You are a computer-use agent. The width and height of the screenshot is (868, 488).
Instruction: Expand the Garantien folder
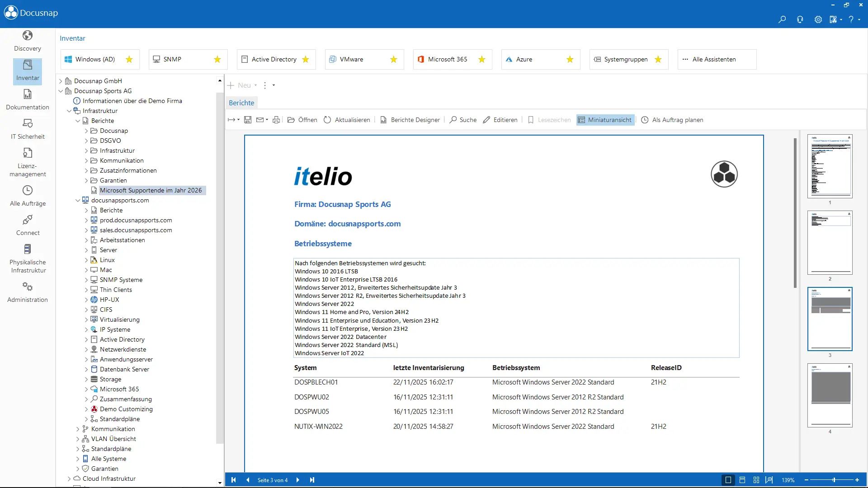click(86, 180)
